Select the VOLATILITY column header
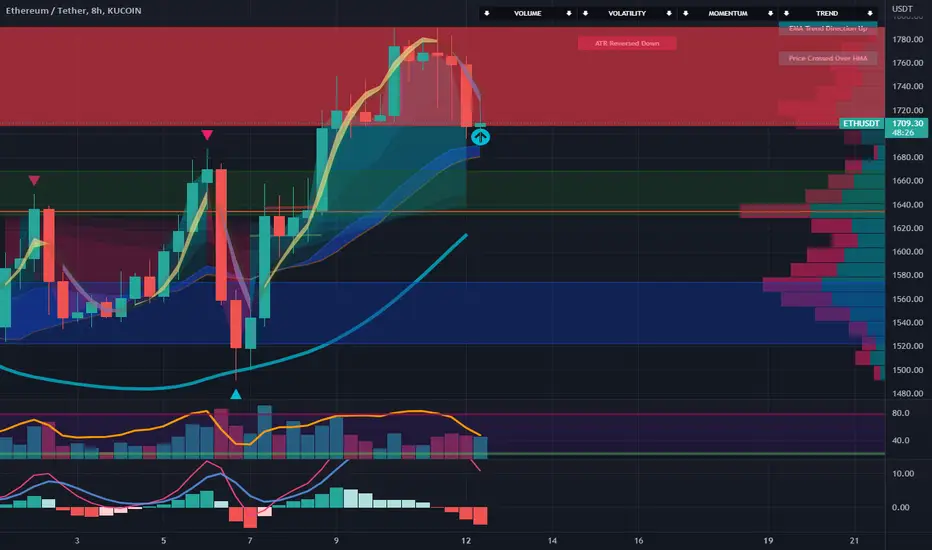Viewport: 932px width, 550px height. [x=627, y=13]
